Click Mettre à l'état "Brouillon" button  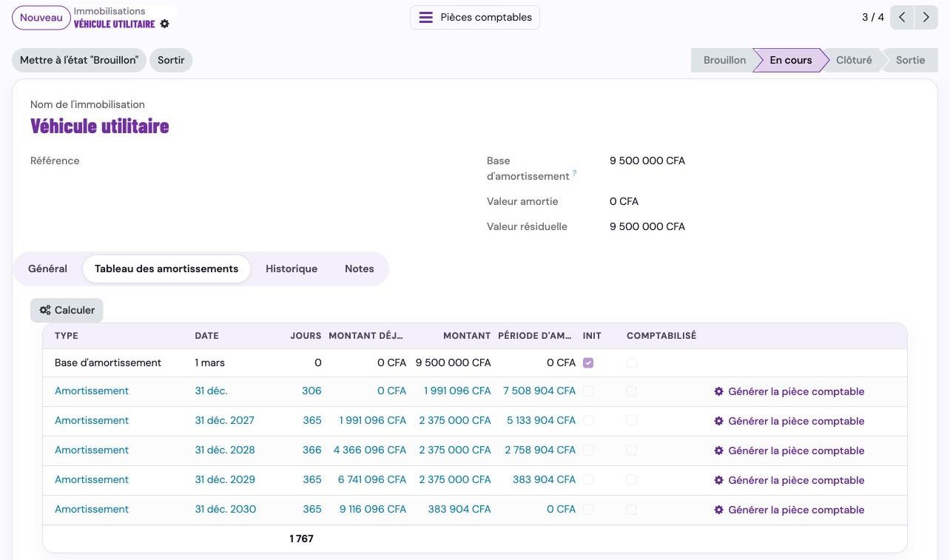click(79, 60)
